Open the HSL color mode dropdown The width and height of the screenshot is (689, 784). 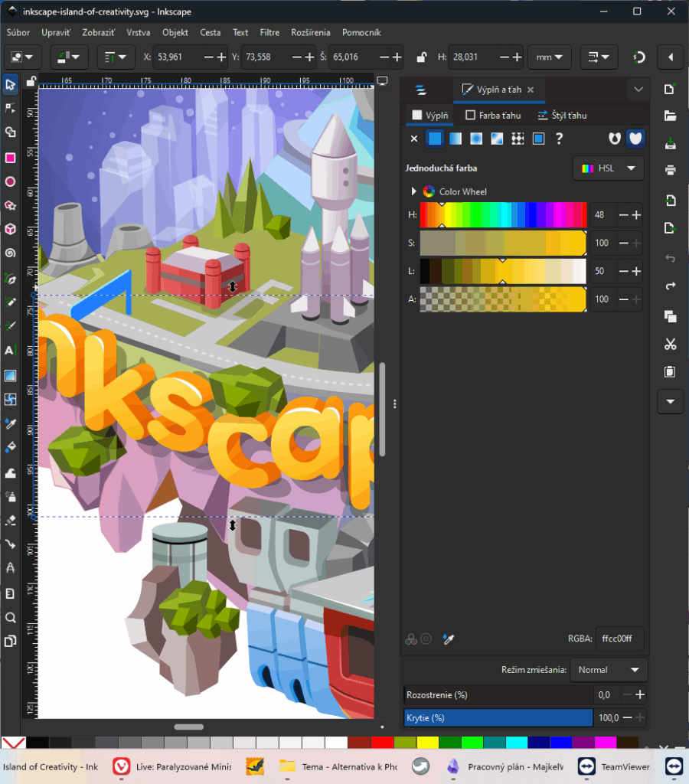pos(609,168)
